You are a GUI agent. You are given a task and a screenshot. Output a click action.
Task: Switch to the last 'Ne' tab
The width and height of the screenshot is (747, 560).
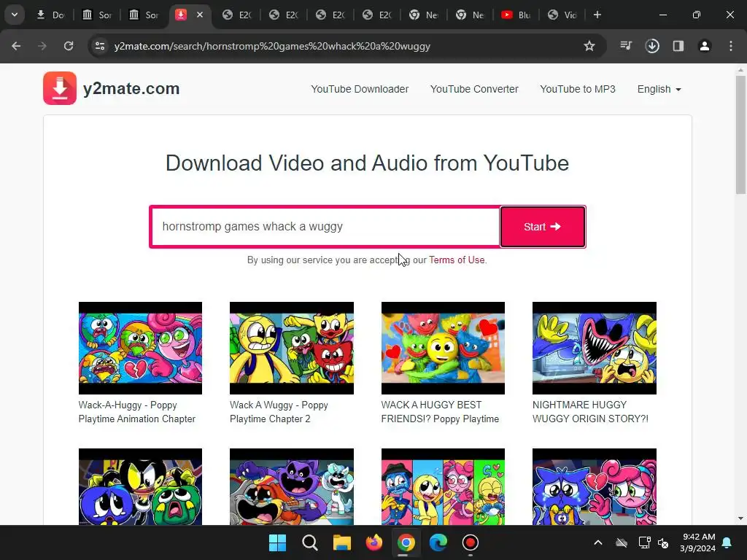point(470,15)
